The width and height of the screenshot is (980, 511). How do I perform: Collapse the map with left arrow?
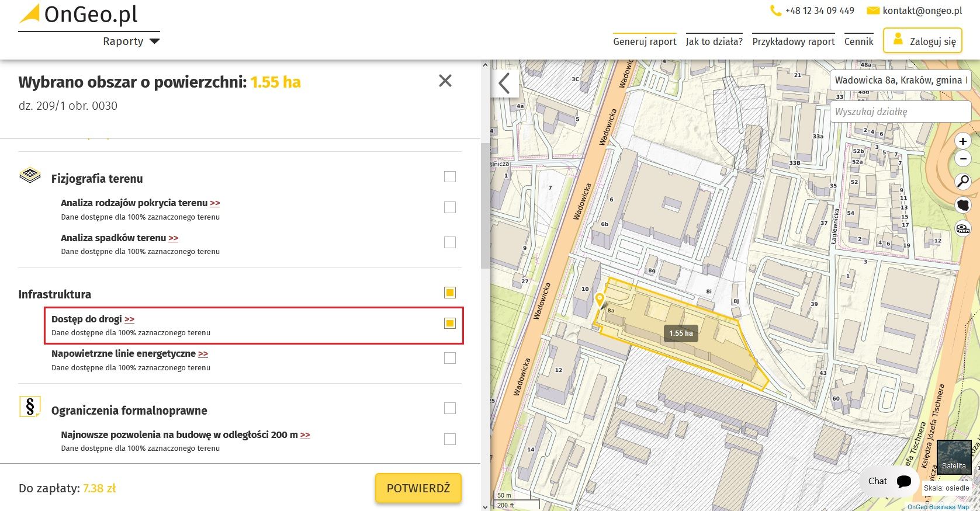click(504, 84)
